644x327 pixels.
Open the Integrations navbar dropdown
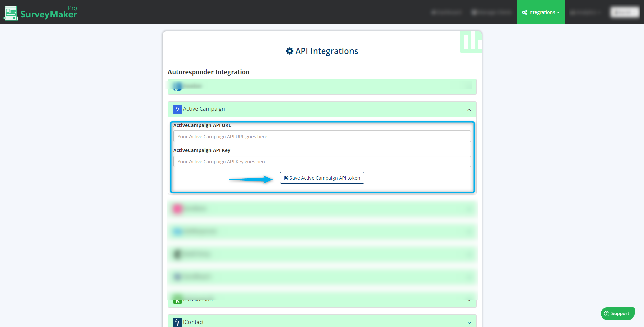click(541, 12)
